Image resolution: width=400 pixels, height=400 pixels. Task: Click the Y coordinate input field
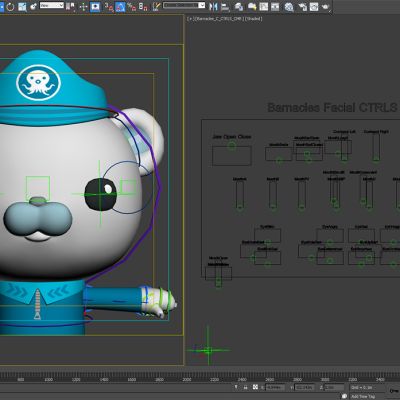pyautogui.click(x=305, y=388)
